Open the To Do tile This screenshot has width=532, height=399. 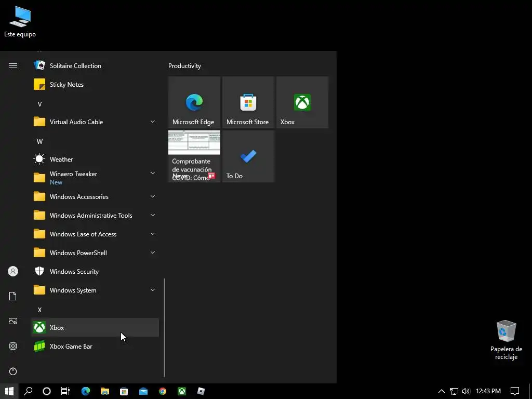pyautogui.click(x=248, y=156)
